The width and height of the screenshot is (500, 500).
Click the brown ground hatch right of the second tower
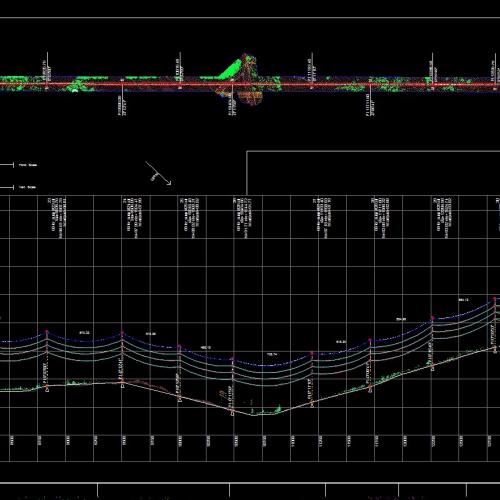pos(147,384)
